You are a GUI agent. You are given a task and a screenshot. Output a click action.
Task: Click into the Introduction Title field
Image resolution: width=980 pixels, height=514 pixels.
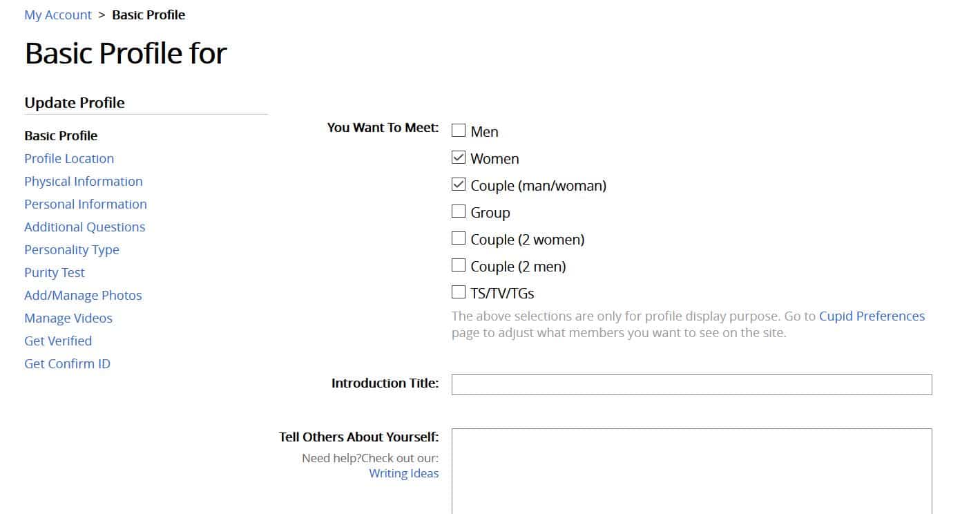point(691,385)
